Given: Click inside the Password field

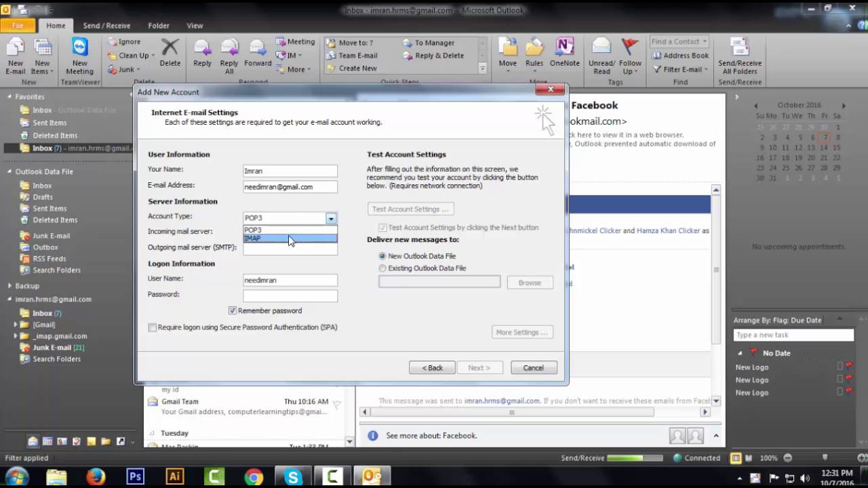Looking at the screenshot, I should click(x=290, y=296).
